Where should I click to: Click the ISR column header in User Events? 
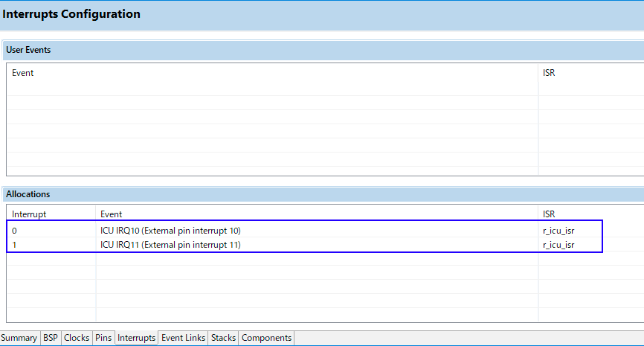click(x=550, y=73)
